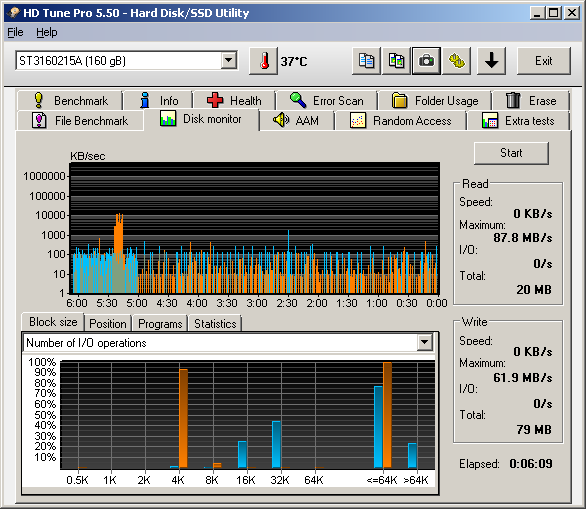586x509 pixels.
Task: Switch to the File Benchmark tab
Action: point(80,120)
